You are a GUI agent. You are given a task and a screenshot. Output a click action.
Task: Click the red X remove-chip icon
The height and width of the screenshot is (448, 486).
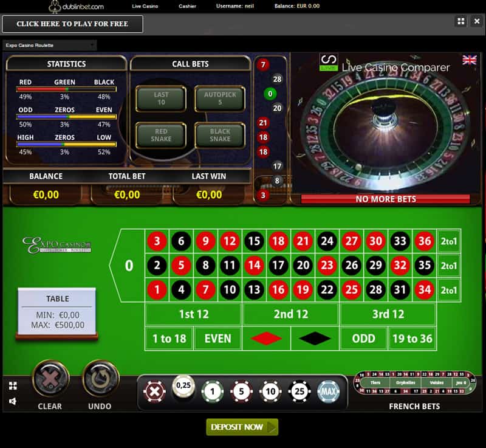click(x=154, y=391)
